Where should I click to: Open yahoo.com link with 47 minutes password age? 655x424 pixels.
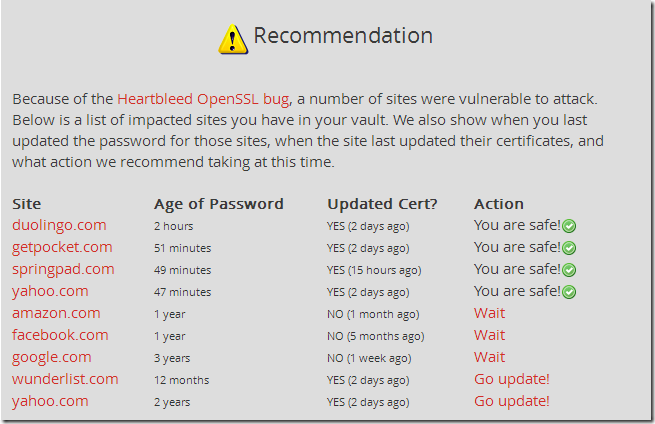pyautogui.click(x=50, y=291)
